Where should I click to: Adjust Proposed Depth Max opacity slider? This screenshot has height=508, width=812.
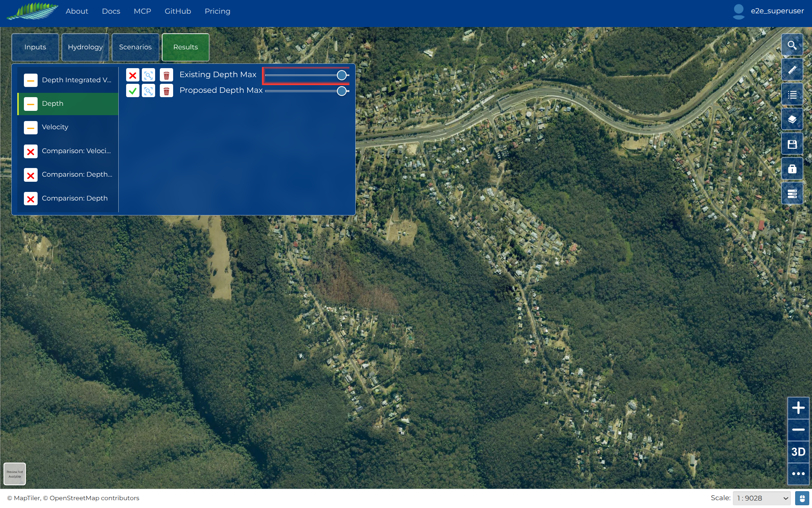coord(307,91)
